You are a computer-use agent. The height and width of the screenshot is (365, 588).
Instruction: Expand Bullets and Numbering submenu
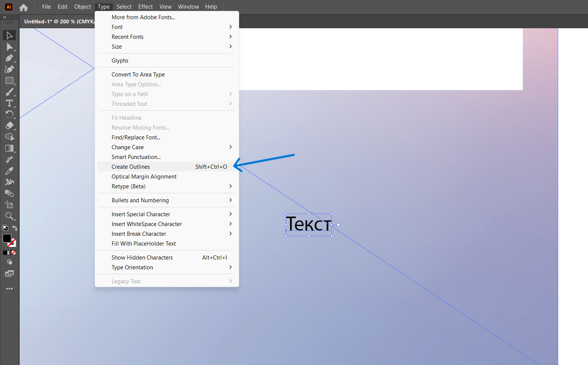click(x=167, y=200)
